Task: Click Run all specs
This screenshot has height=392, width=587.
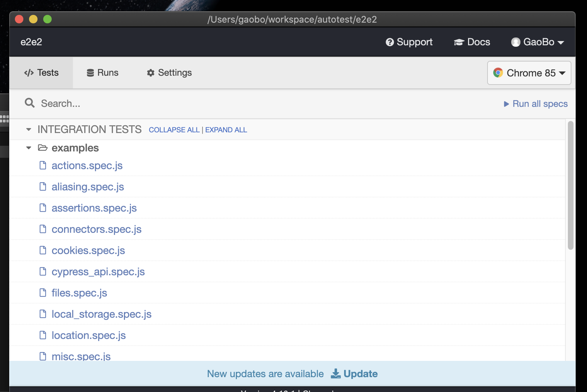Action: (536, 104)
